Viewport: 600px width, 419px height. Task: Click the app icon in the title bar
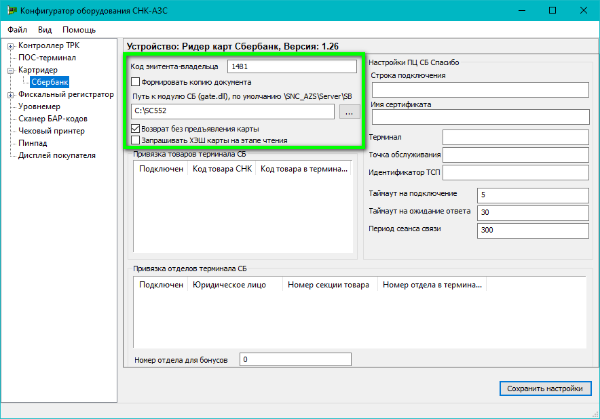coord(11,10)
